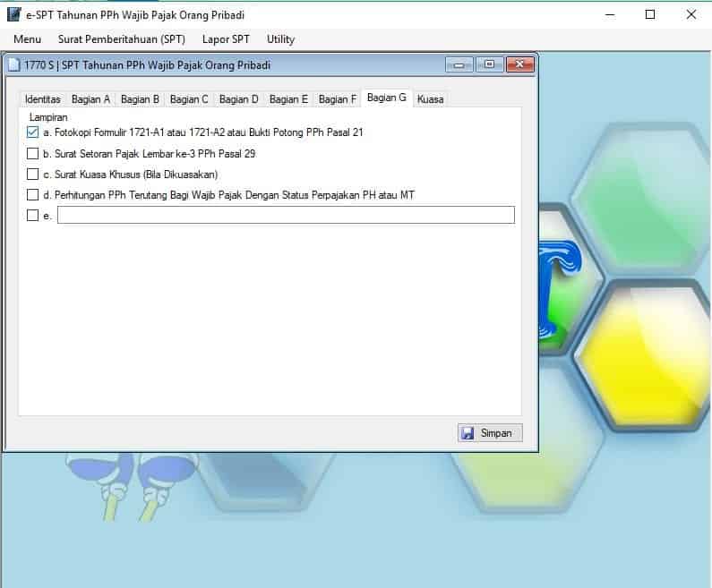The image size is (712, 588).
Task: Check Perhitungan PPh Terutang PH/MT checkbox
Action: pos(33,194)
